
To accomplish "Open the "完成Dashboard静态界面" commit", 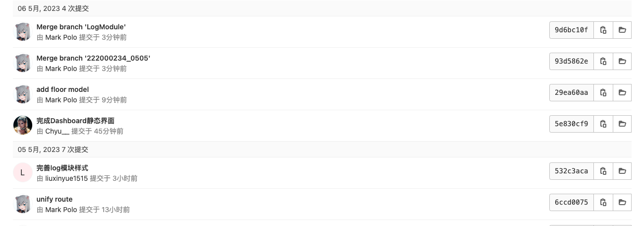I will [75, 121].
